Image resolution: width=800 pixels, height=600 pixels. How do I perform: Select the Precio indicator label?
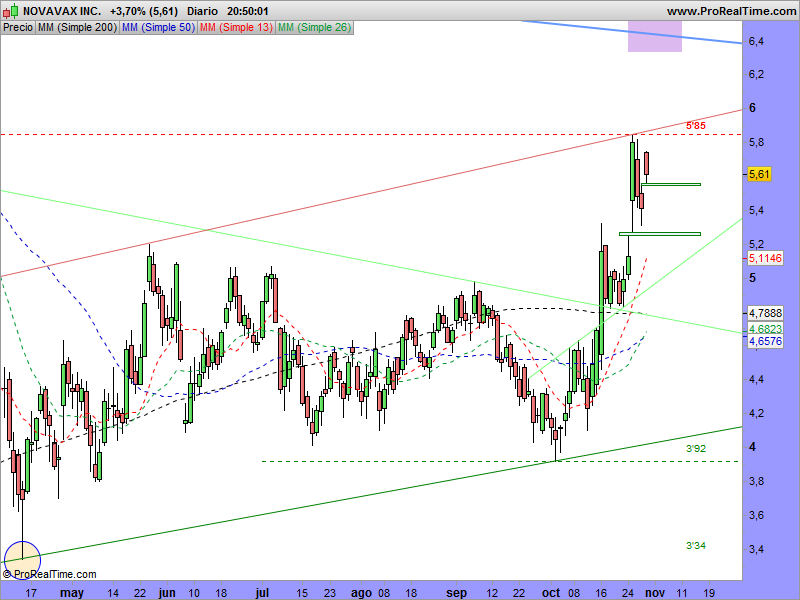click(x=18, y=28)
